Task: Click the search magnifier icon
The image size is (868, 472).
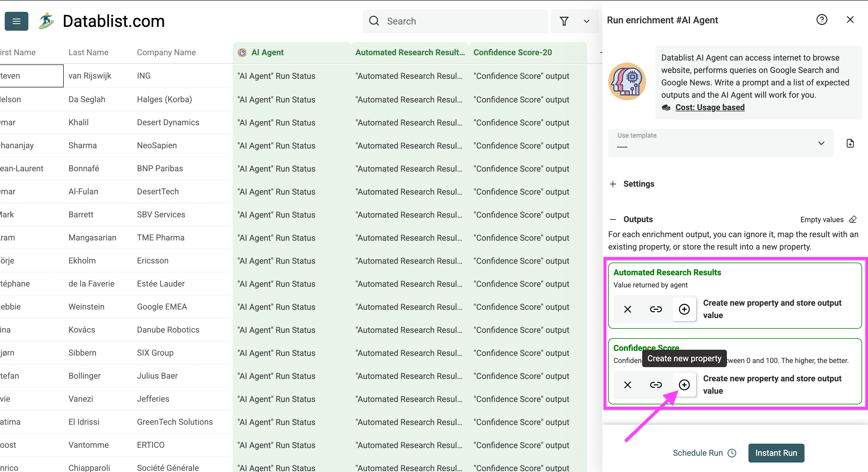Action: [x=374, y=21]
